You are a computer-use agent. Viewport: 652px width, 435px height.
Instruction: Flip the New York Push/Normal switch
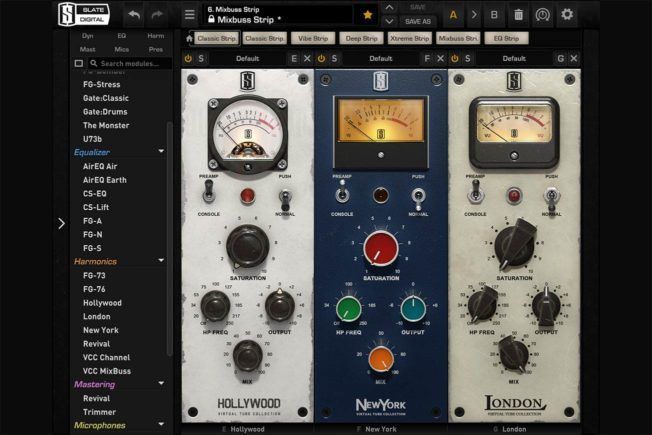(418, 198)
